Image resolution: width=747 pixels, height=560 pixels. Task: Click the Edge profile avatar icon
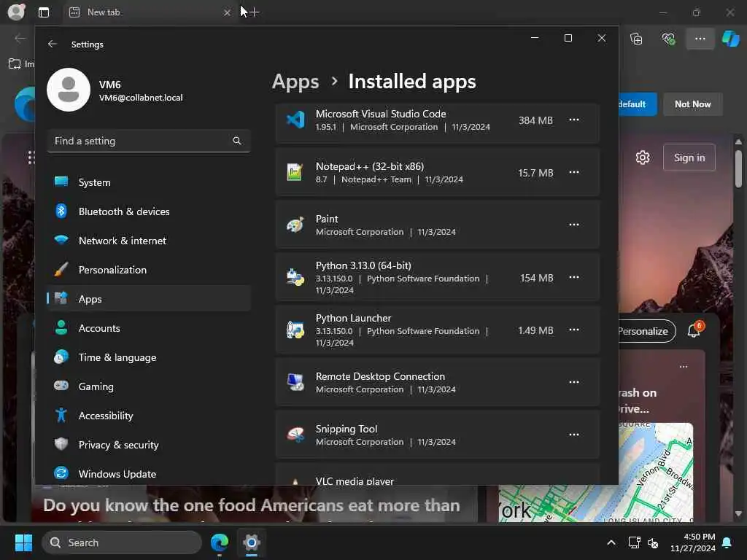click(x=16, y=12)
